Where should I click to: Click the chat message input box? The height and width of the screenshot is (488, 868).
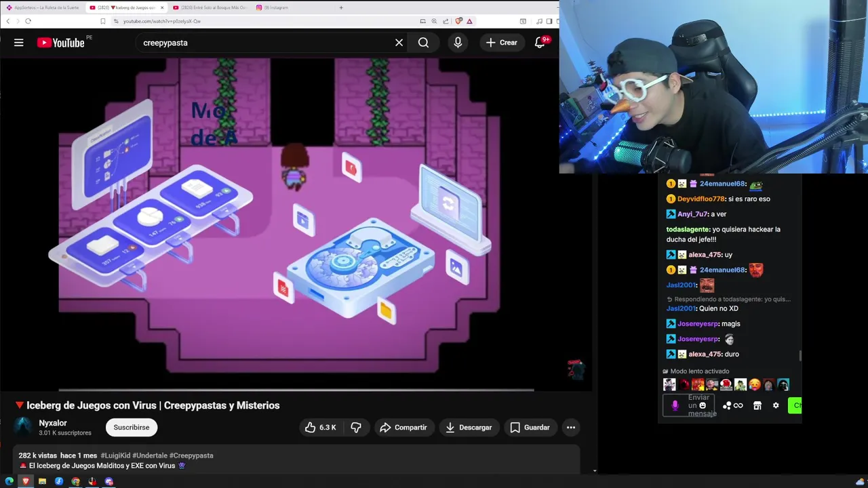690,405
